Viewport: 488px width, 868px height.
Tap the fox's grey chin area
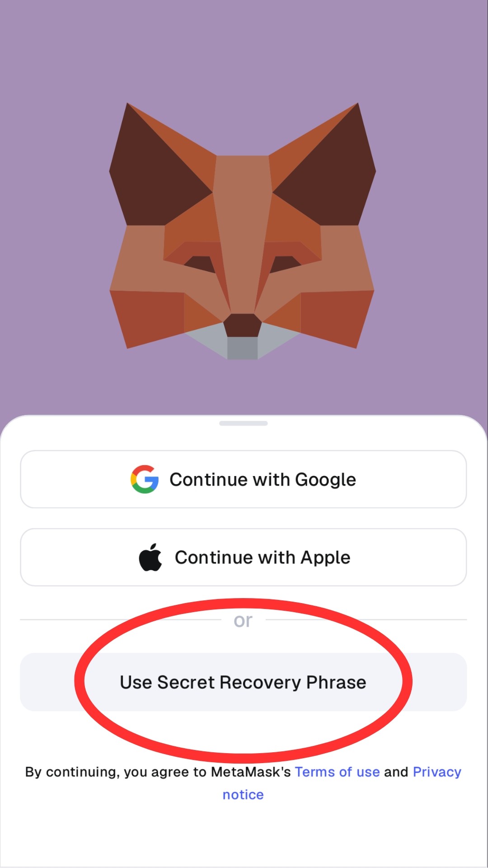(243, 346)
